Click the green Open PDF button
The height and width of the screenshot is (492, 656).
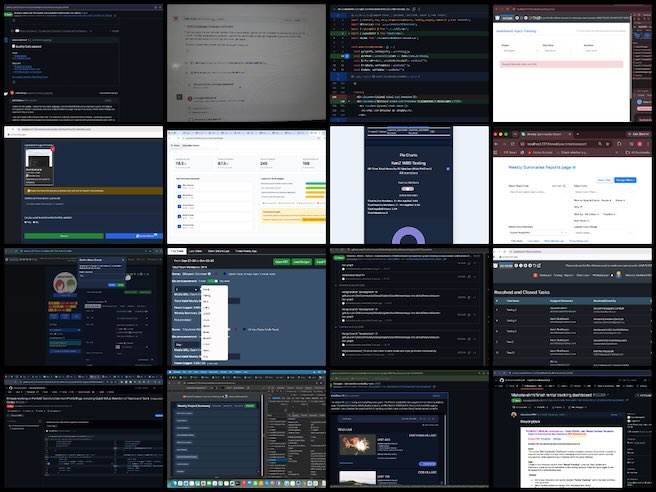[282, 262]
